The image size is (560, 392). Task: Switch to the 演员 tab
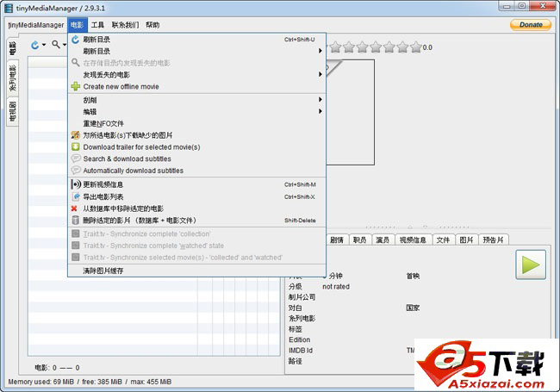click(x=383, y=240)
